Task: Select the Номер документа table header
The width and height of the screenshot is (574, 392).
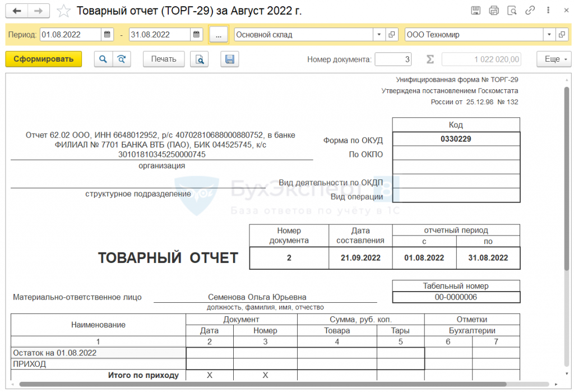Action: point(289,236)
